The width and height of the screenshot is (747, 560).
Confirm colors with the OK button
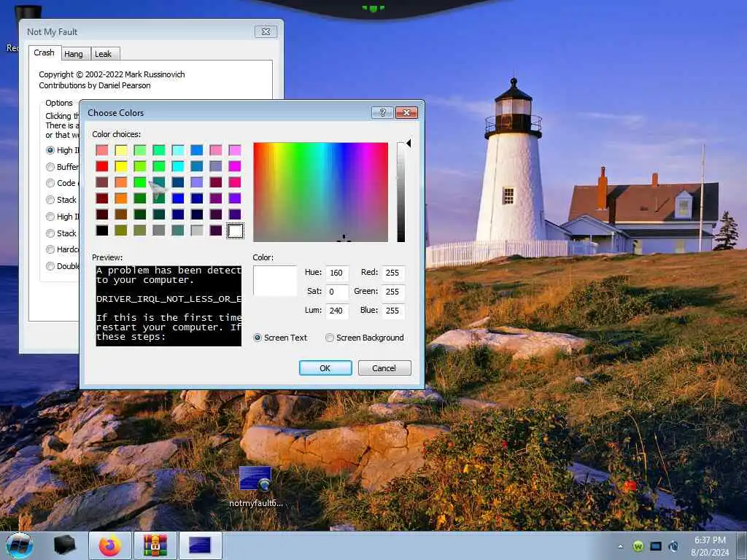(x=325, y=368)
